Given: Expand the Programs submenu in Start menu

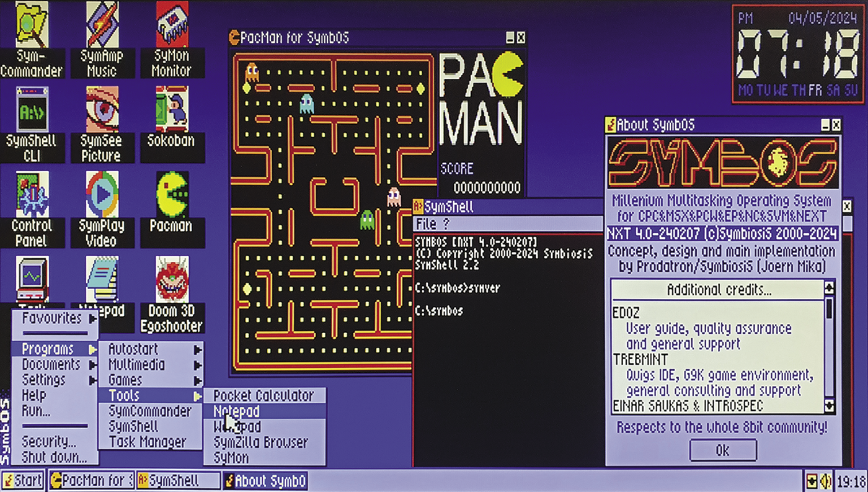Looking at the screenshot, I should click(55, 349).
